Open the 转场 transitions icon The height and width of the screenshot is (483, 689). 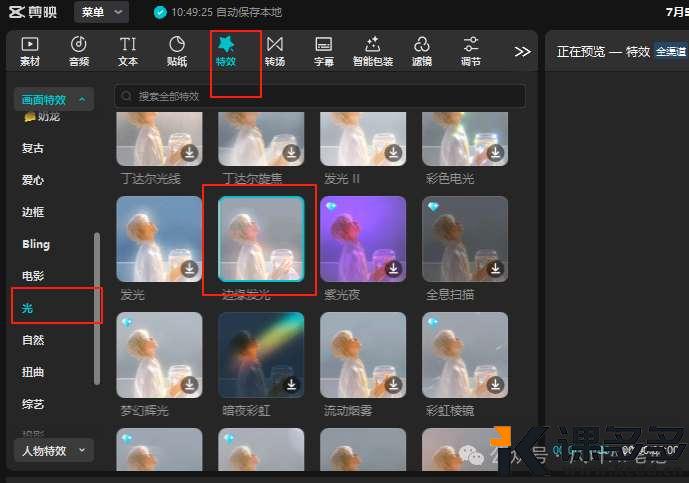click(x=274, y=51)
